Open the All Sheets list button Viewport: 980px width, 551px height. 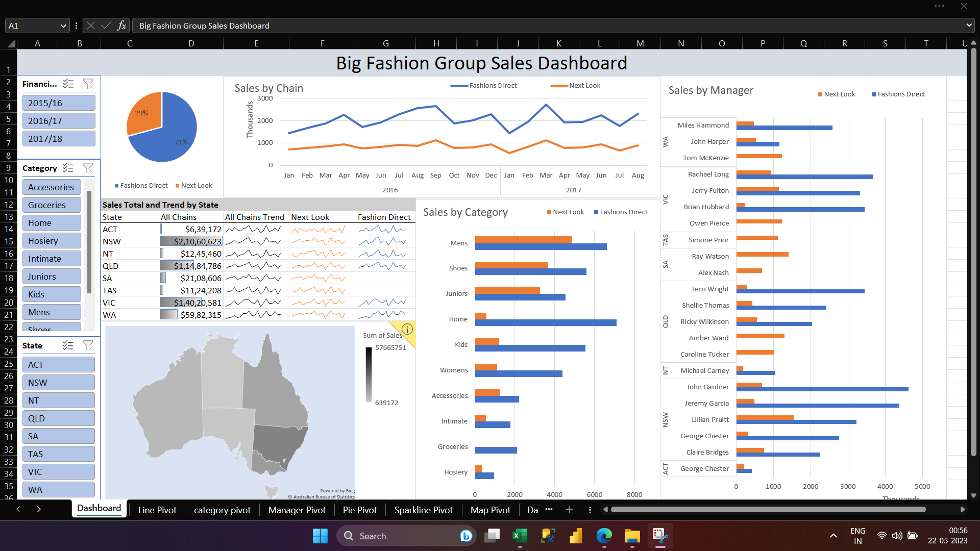point(590,510)
